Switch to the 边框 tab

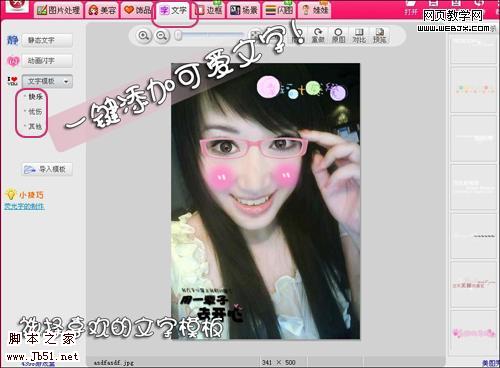click(x=209, y=10)
